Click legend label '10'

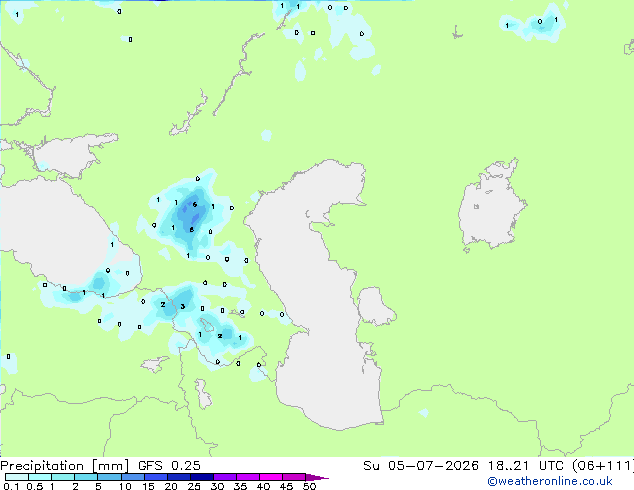pyautogui.click(x=125, y=486)
